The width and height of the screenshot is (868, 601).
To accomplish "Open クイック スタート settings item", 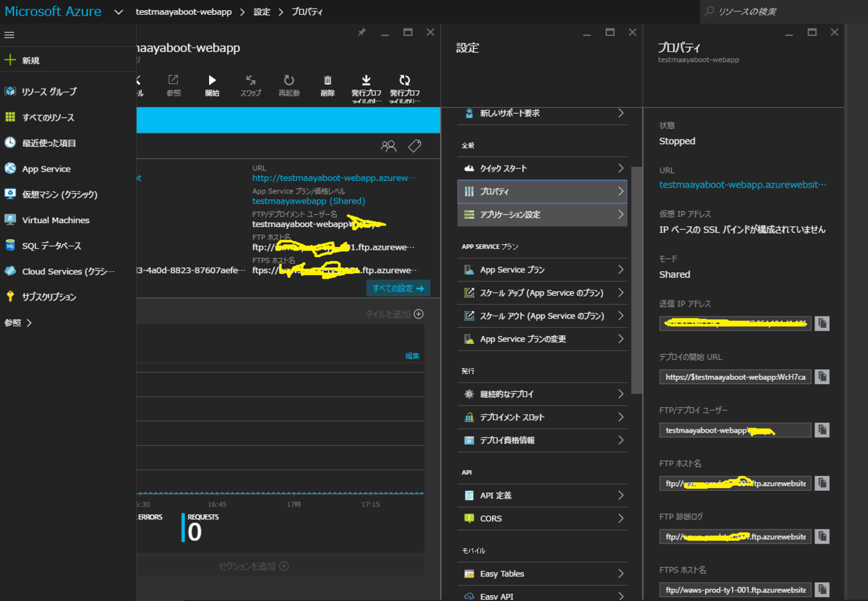I will [x=542, y=168].
